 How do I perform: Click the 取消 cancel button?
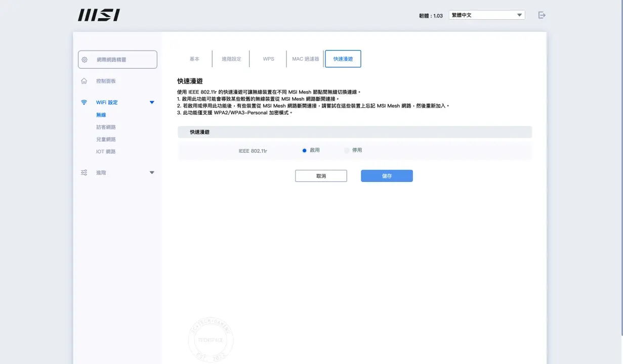point(321,176)
